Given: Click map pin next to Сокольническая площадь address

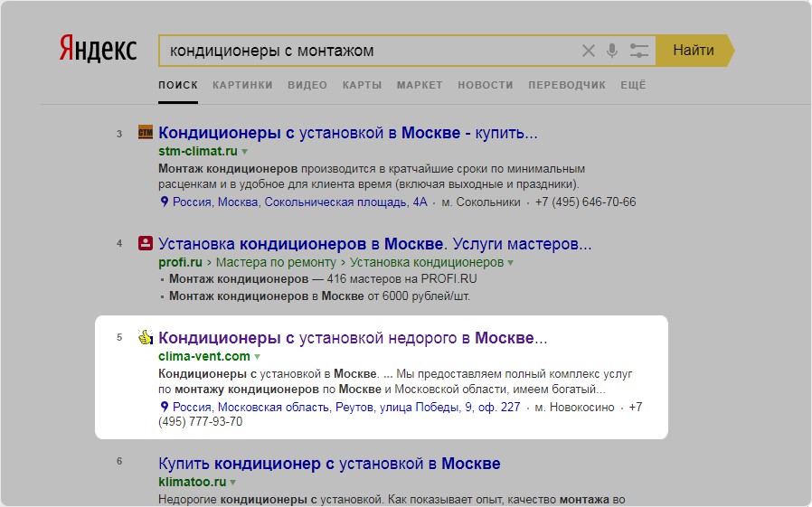Looking at the screenshot, I should 165,202.
